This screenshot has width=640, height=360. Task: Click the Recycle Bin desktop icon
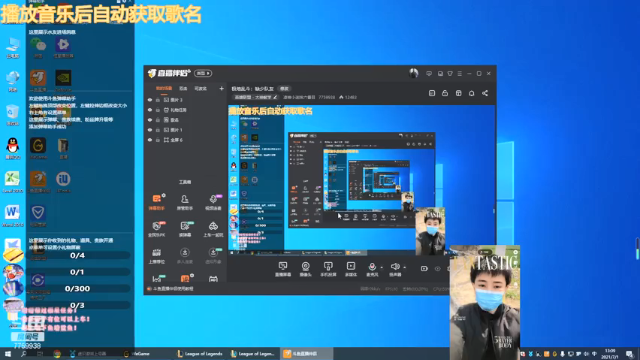click(x=13, y=114)
